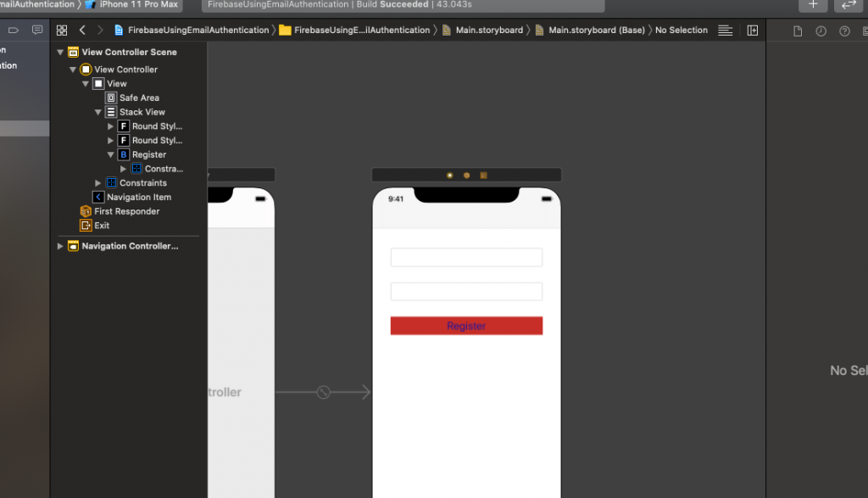Collapse the View Controller Scene

coord(58,52)
